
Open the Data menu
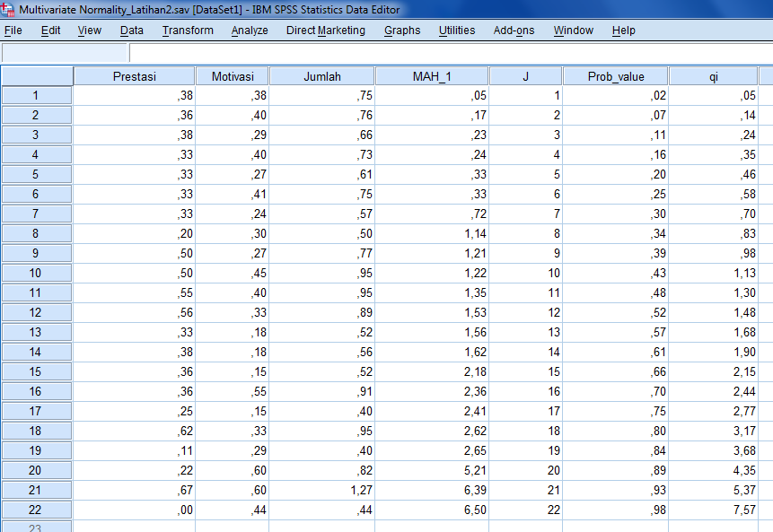[x=131, y=30]
